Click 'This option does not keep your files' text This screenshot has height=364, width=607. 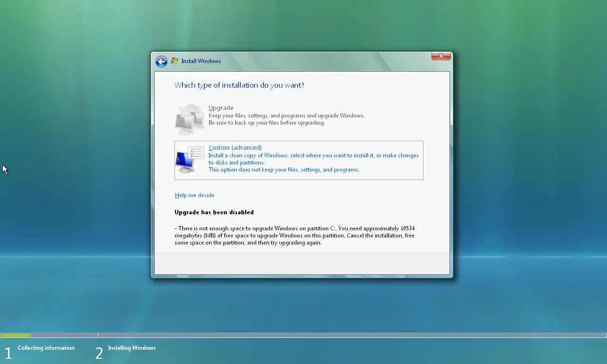pos(284,170)
